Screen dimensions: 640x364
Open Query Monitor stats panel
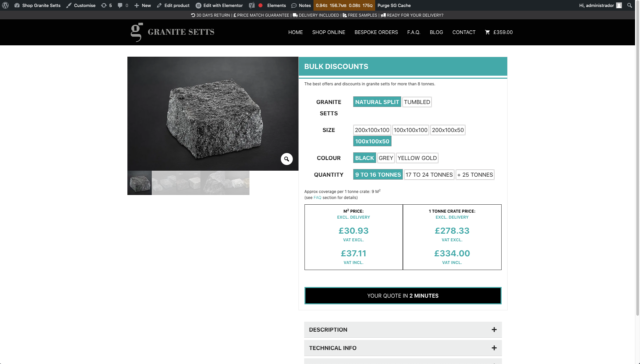click(x=344, y=5)
